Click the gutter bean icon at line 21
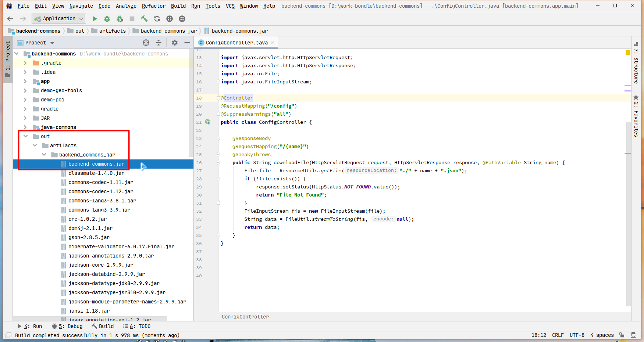 point(208,122)
